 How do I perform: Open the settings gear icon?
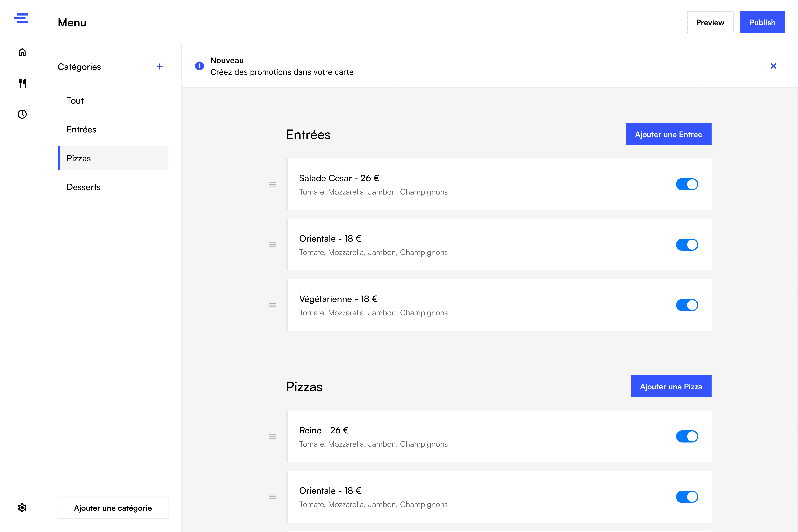point(22,508)
